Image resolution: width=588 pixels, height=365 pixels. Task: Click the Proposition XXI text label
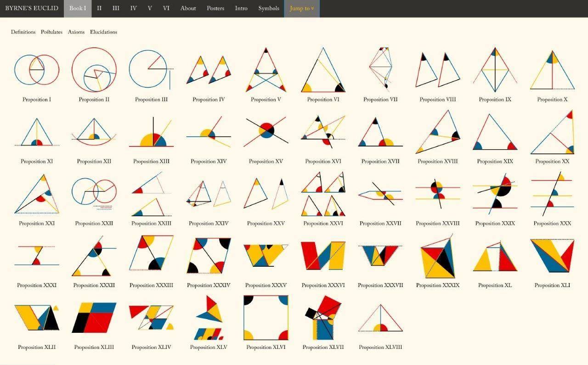pos(37,224)
